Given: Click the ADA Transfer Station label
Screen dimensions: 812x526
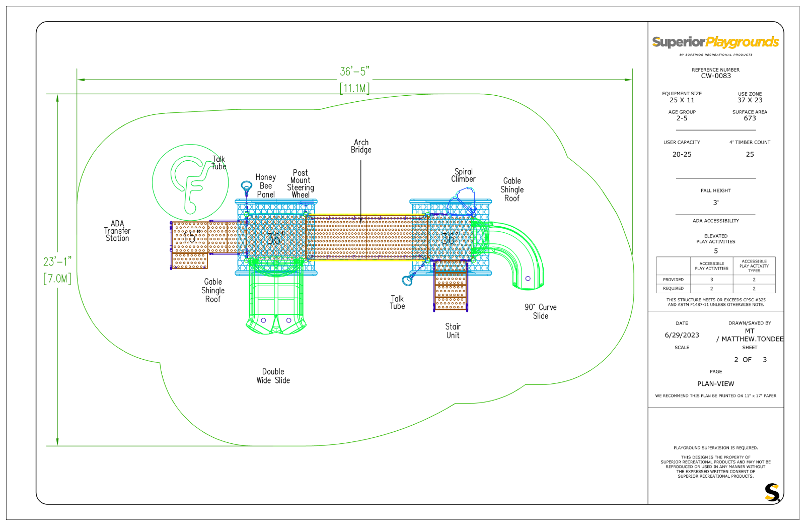Looking at the screenshot, I should pos(117,231).
